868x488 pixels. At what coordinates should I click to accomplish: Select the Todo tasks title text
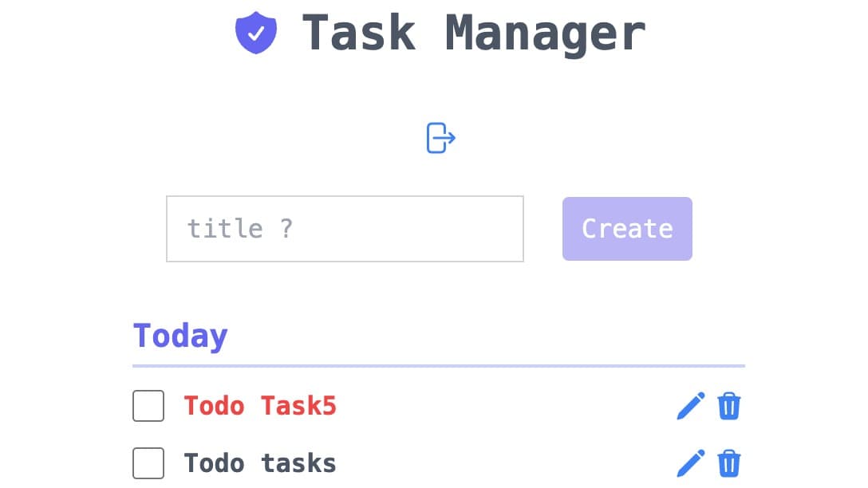[260, 463]
